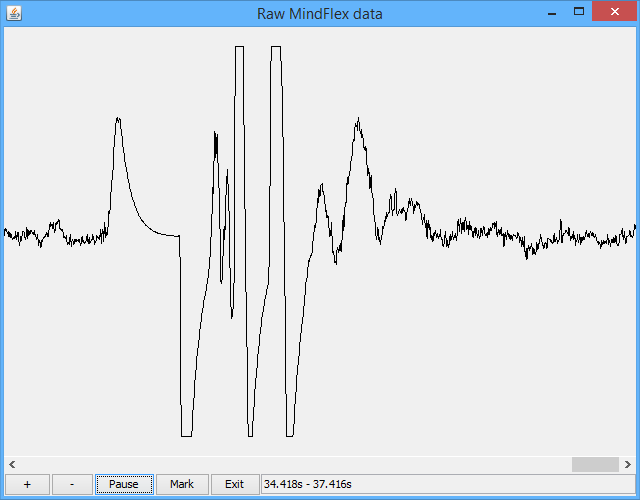The image size is (640, 500).
Task: Click the Raw MindFlex data title text
Action: click(x=320, y=14)
